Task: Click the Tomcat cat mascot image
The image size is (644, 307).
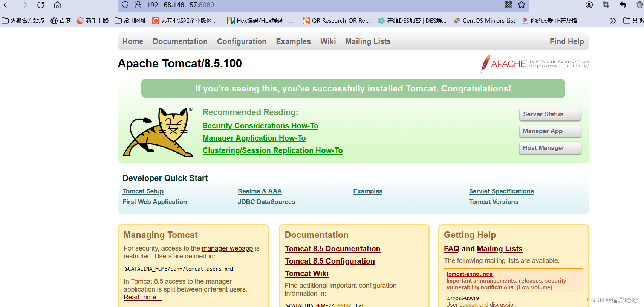Action: pyautogui.click(x=158, y=132)
